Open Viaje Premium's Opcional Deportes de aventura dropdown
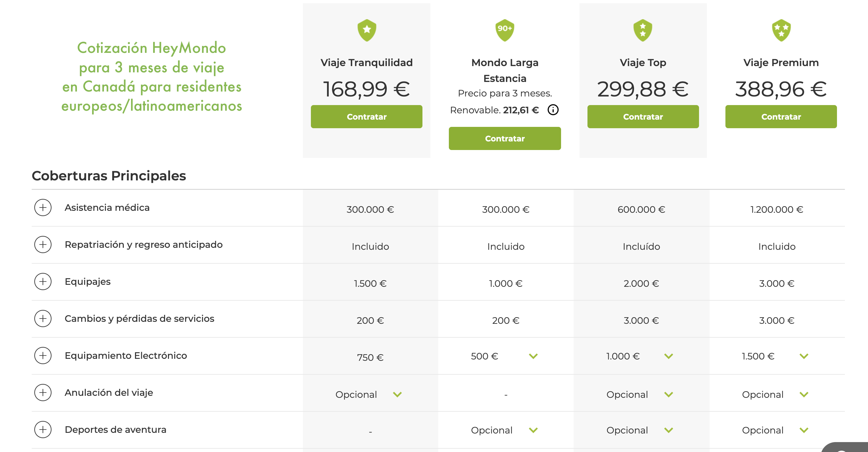The image size is (868, 452). tap(804, 430)
